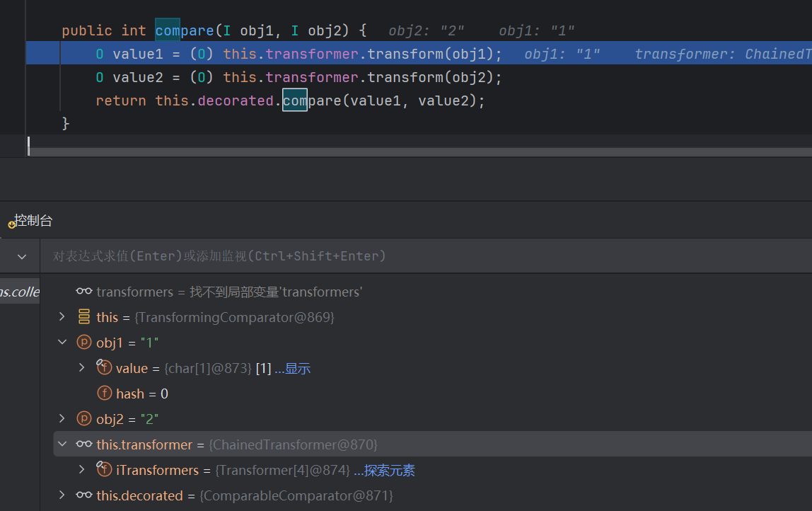The image size is (812, 511).
Task: Open the 控制台 console tab
Action: click(x=33, y=221)
